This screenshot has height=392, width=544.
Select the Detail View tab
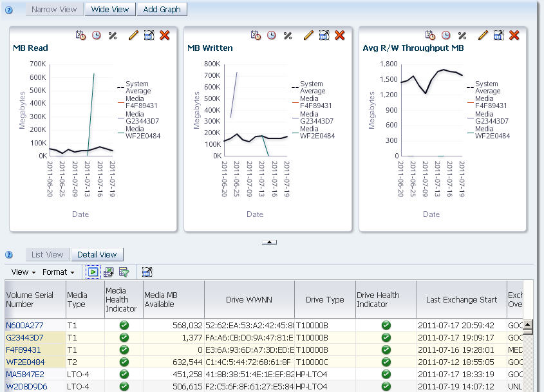click(x=97, y=255)
